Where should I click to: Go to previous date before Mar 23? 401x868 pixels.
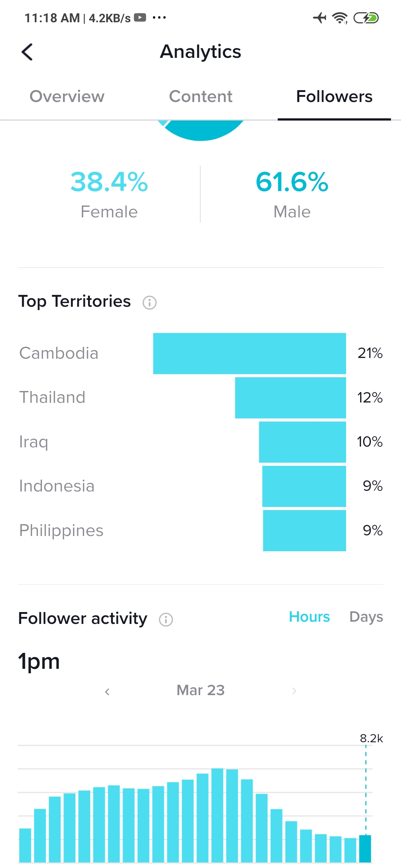107,691
